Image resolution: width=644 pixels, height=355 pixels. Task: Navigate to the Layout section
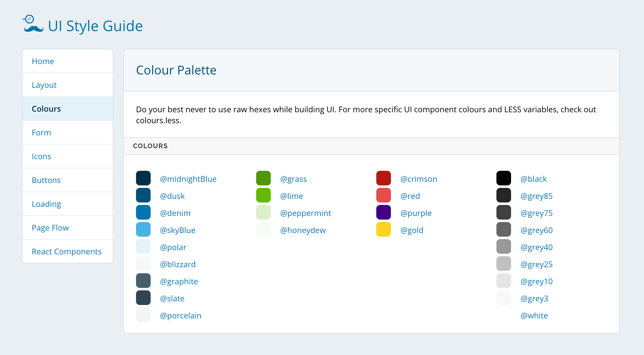[x=44, y=85]
